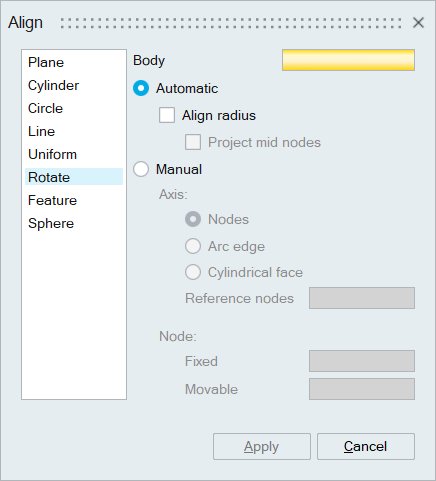The width and height of the screenshot is (436, 481).
Task: Switch to Manual mode radio button
Action: pos(141,169)
